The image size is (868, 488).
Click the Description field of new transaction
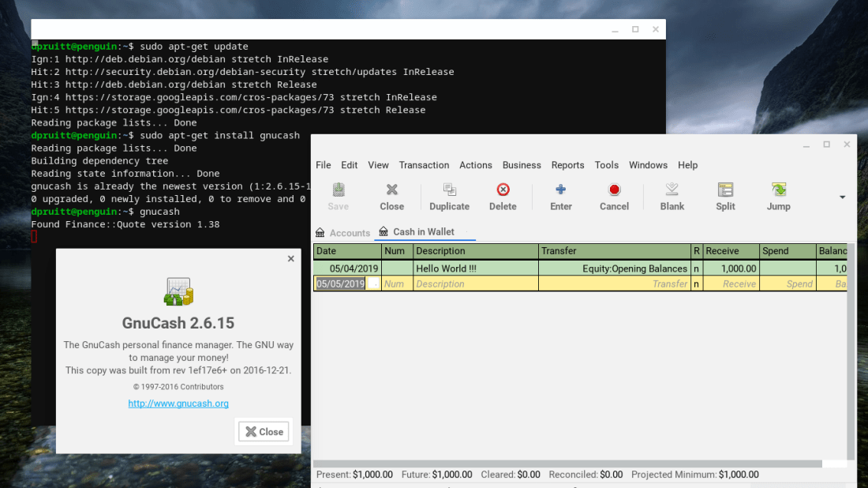pos(475,283)
